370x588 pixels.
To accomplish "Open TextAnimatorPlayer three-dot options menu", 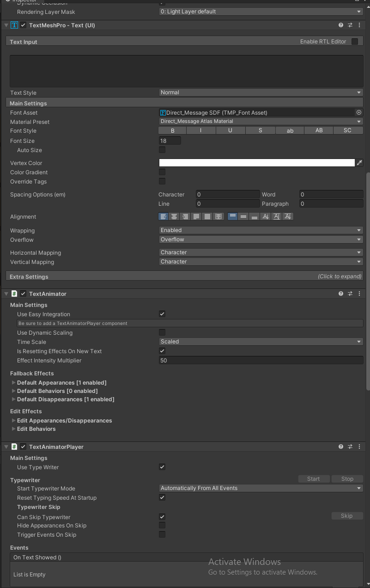I will pyautogui.click(x=359, y=447).
